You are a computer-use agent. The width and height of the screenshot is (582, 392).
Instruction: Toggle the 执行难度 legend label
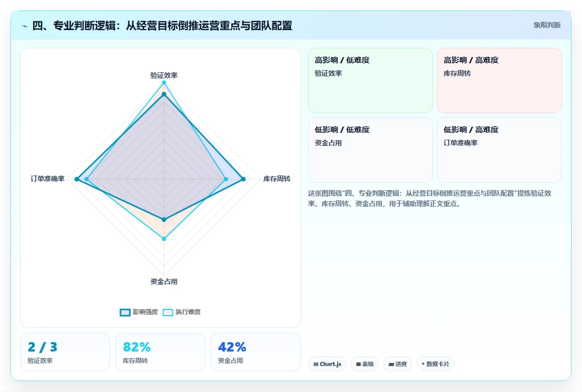pyautogui.click(x=188, y=312)
